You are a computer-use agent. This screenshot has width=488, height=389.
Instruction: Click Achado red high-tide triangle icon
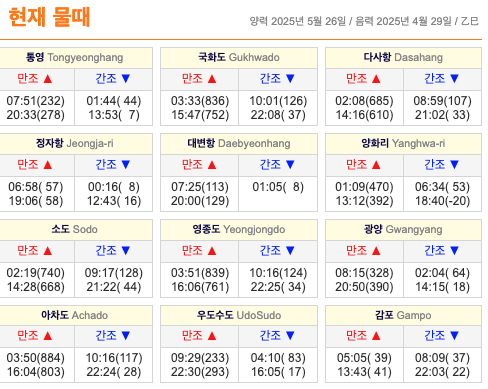48,336
